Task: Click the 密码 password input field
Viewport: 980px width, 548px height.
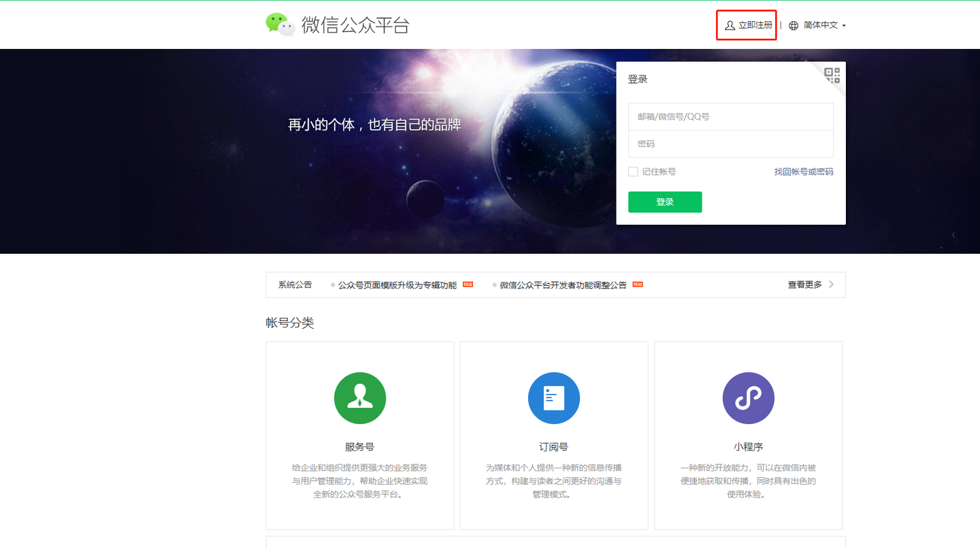Action: coord(730,144)
